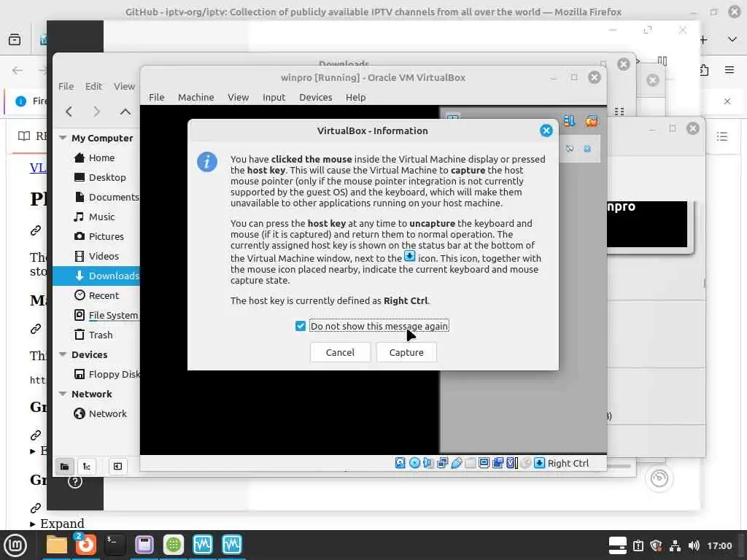Screen dimensions: 747x560
Task: Click the Capture button
Action: point(406,352)
